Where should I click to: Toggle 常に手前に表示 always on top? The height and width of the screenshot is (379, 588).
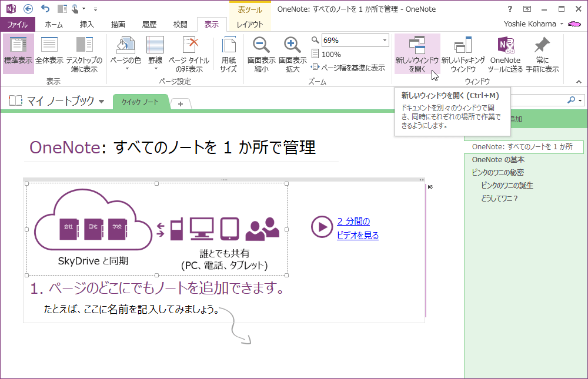pyautogui.click(x=542, y=53)
